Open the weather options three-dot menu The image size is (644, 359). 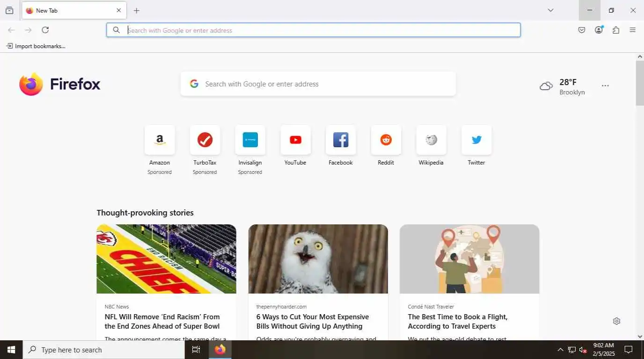click(605, 86)
